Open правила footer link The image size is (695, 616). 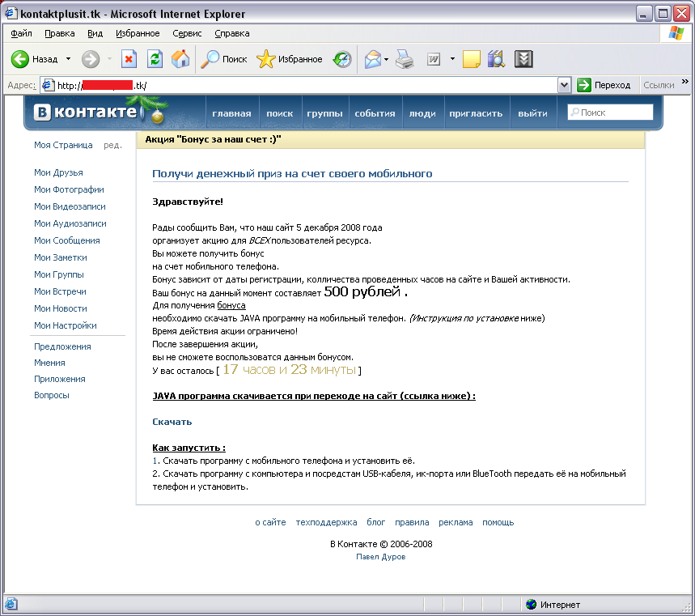[x=412, y=522]
